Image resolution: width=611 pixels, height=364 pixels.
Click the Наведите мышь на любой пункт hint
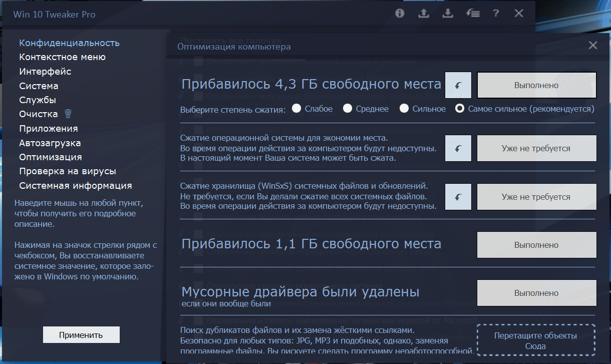pyautogui.click(x=79, y=214)
